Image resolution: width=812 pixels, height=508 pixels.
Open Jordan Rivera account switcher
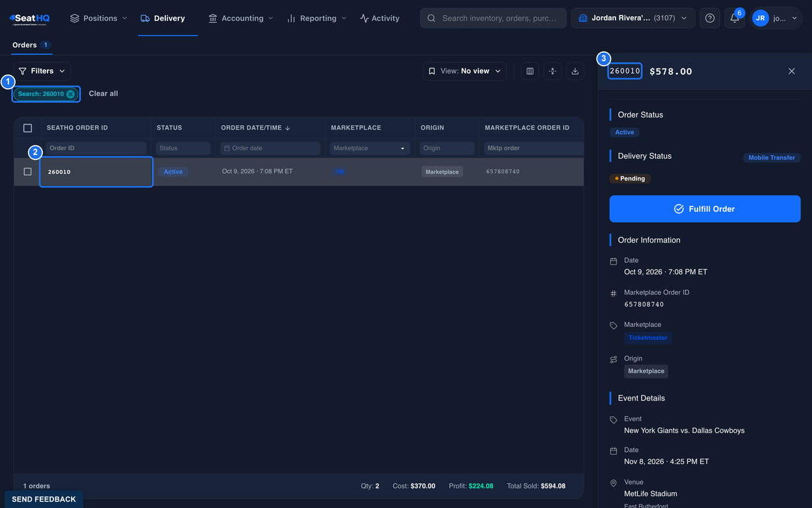click(x=633, y=18)
